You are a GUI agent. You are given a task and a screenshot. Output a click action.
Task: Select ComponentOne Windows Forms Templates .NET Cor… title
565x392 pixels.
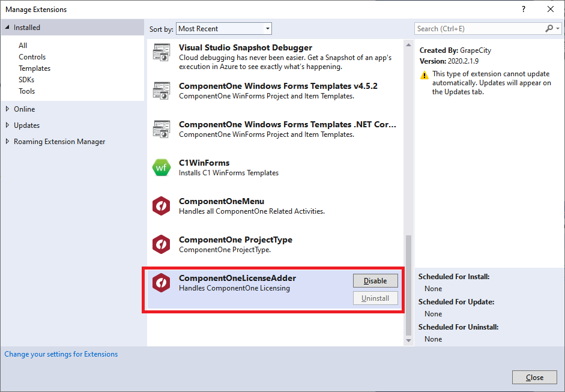pos(288,124)
